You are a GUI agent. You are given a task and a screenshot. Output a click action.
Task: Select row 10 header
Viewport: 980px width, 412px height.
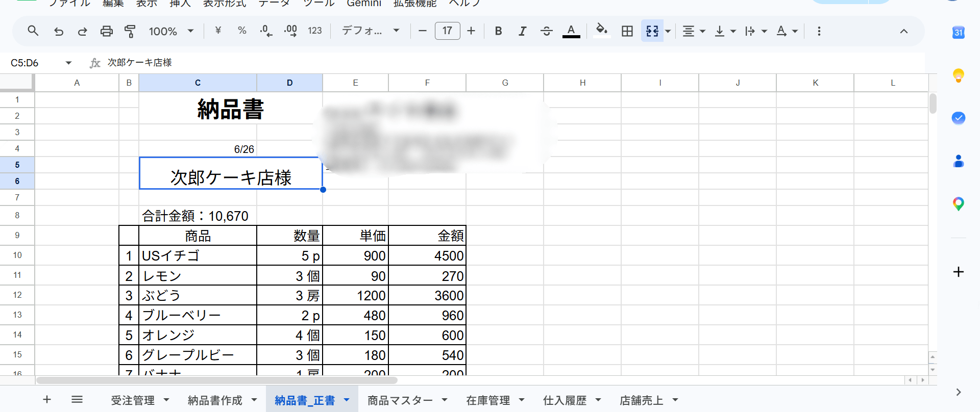click(17, 255)
